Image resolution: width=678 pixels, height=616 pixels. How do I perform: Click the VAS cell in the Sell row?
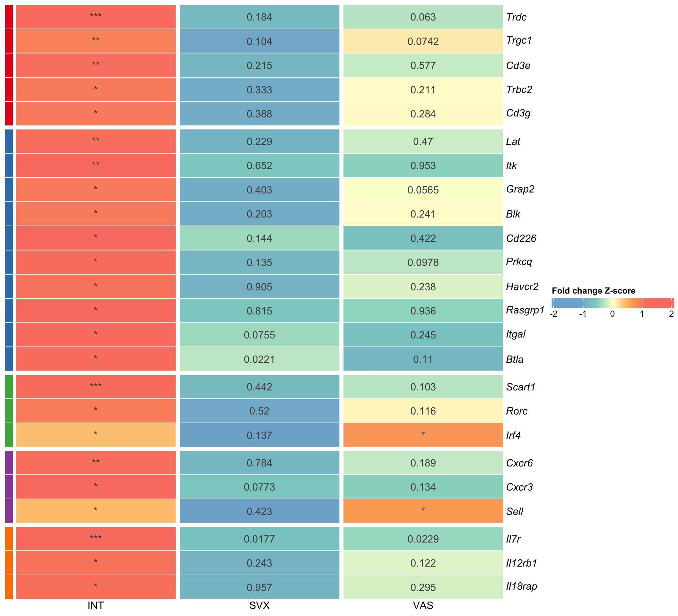[x=423, y=511]
